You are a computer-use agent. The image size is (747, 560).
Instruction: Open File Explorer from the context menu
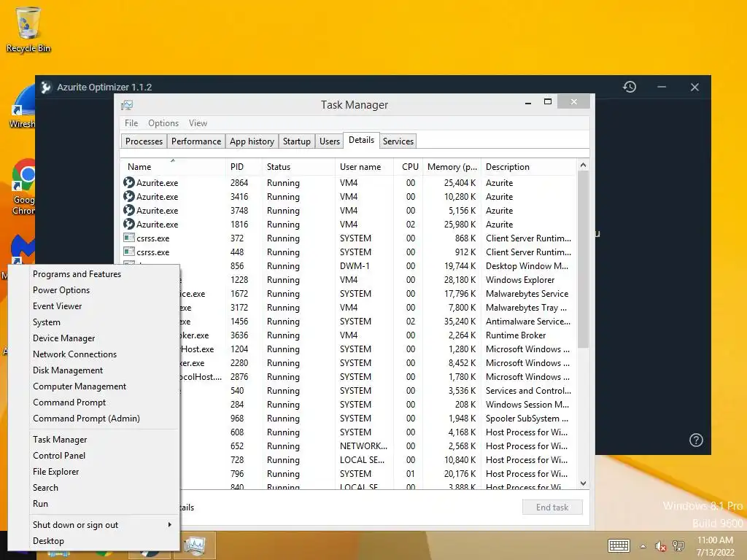94,472
